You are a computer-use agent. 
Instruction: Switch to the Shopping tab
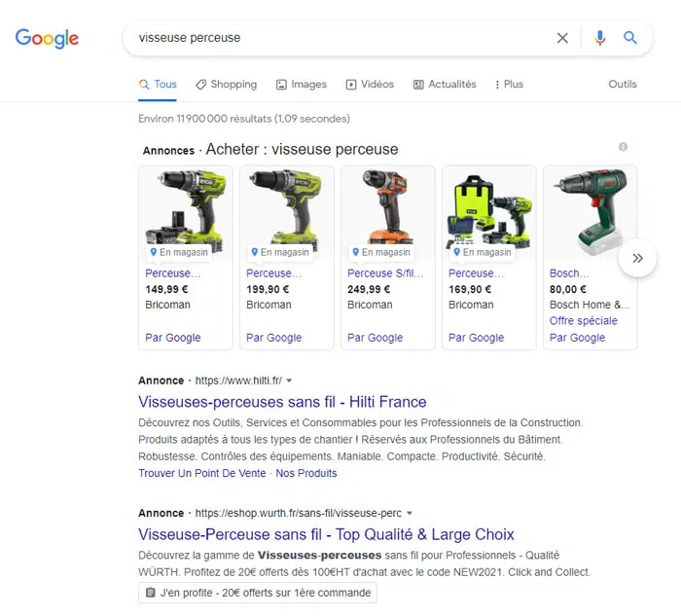pos(227,85)
